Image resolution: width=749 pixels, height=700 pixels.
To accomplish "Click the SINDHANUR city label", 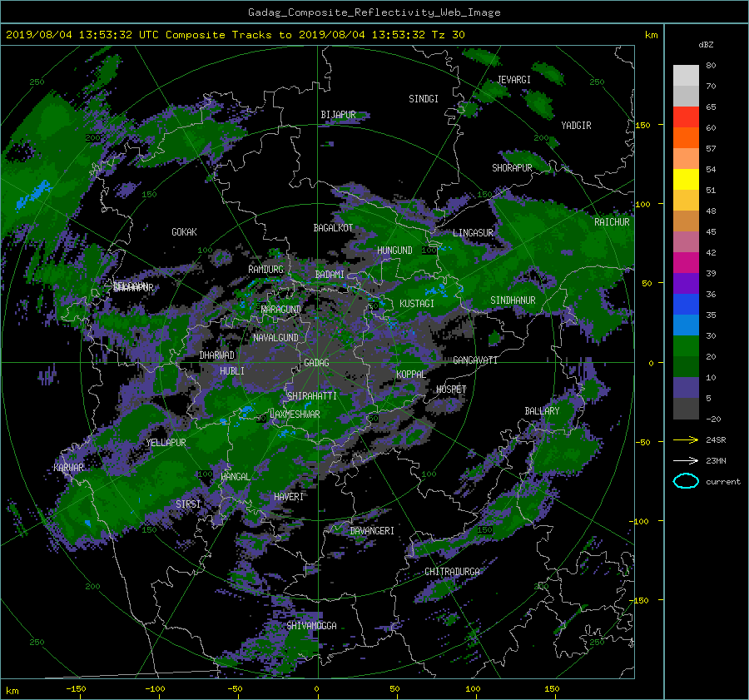I will [513, 300].
